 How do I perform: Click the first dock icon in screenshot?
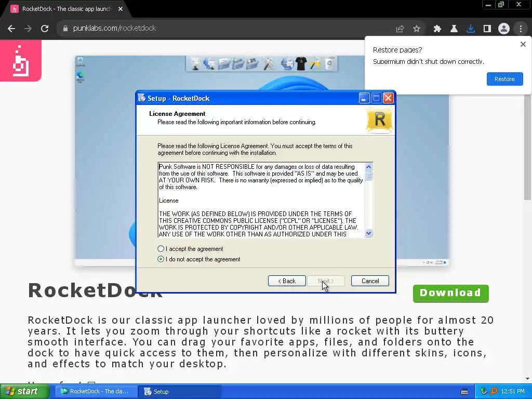tap(195, 64)
